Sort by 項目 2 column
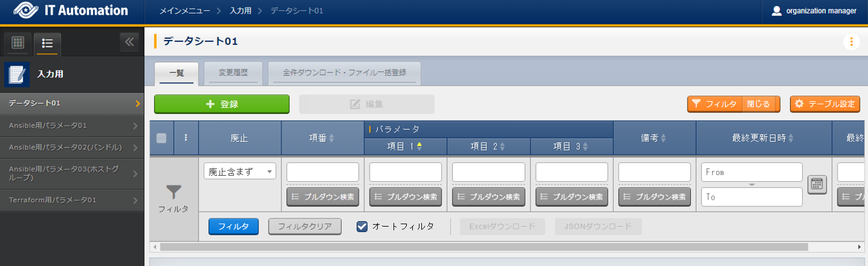Image resolution: width=868 pixels, height=266 pixels. pyautogui.click(x=489, y=146)
